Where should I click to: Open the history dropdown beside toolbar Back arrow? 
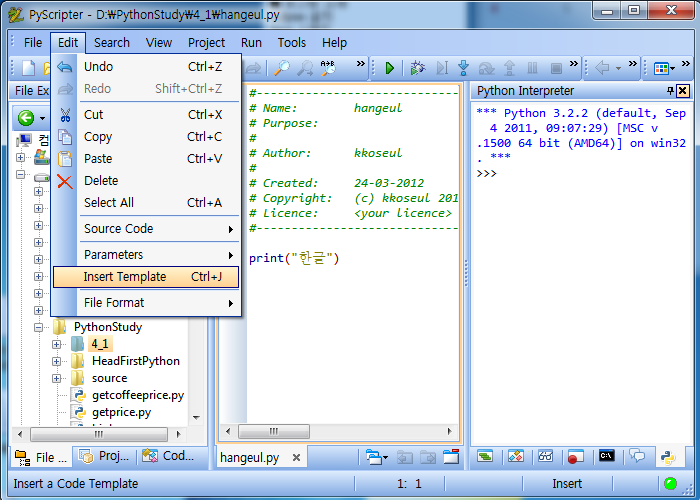618,68
